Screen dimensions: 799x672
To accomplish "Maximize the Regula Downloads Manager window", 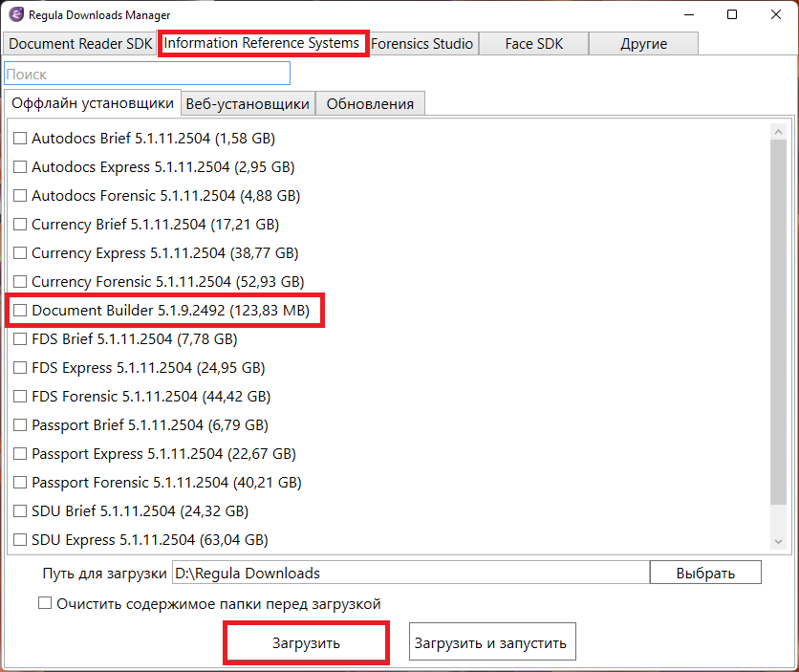I will [732, 14].
